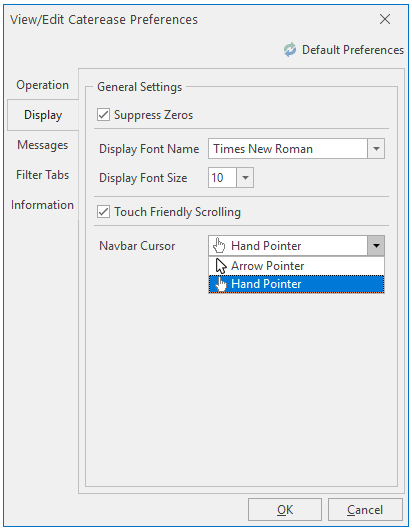Uncheck the Suppress Zeros checkbox
The width and height of the screenshot is (412, 532).
click(103, 115)
